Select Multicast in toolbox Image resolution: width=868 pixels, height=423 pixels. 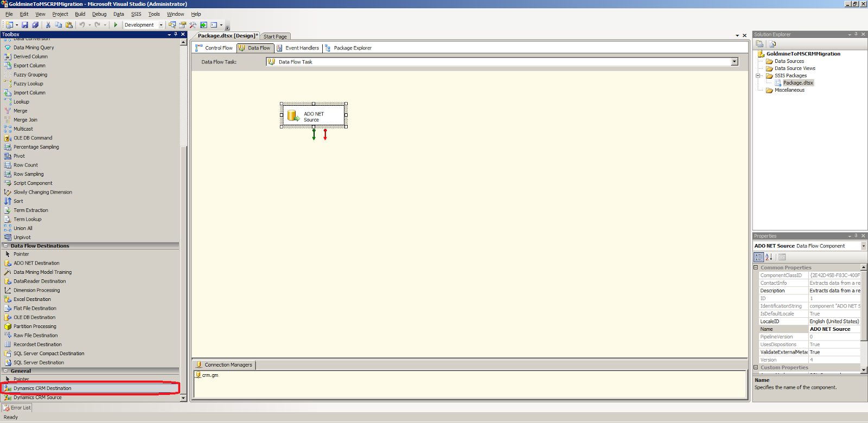coord(23,129)
